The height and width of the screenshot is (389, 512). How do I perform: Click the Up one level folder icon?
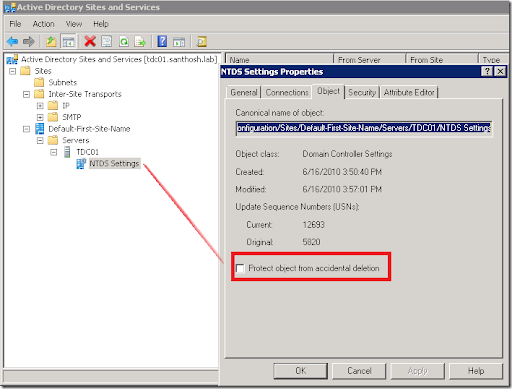point(51,42)
